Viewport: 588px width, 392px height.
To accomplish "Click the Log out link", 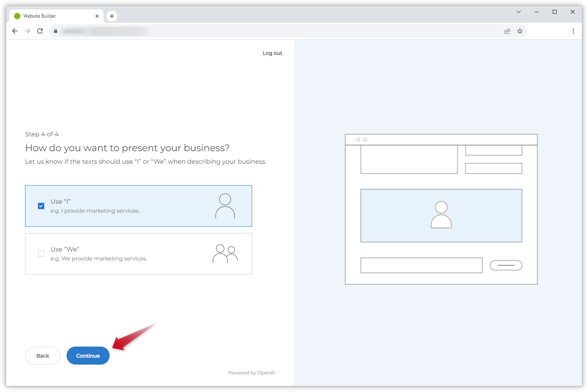I will tap(272, 53).
